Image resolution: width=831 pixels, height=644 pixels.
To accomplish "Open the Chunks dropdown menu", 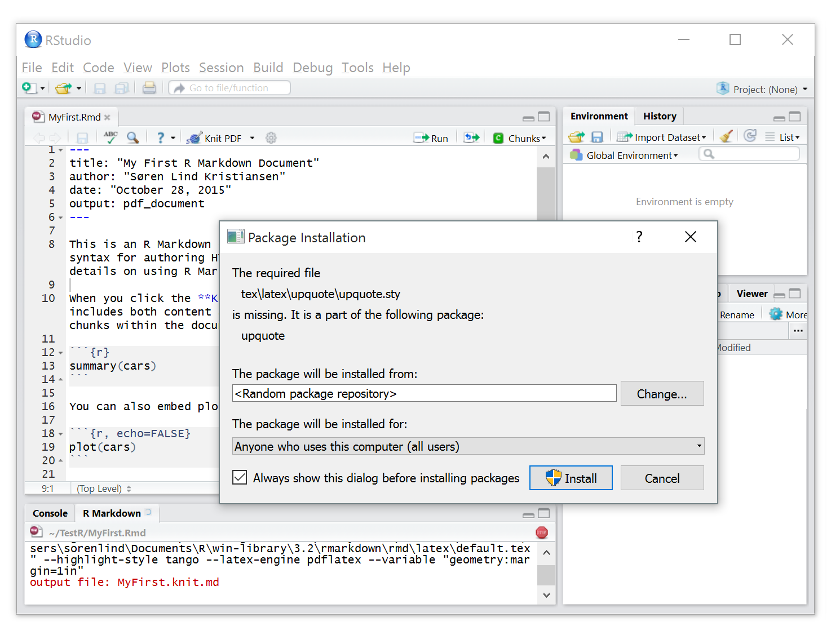I will (525, 137).
